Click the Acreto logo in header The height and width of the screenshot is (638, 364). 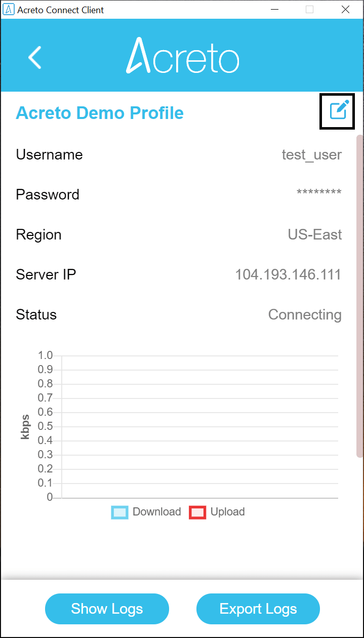(182, 56)
